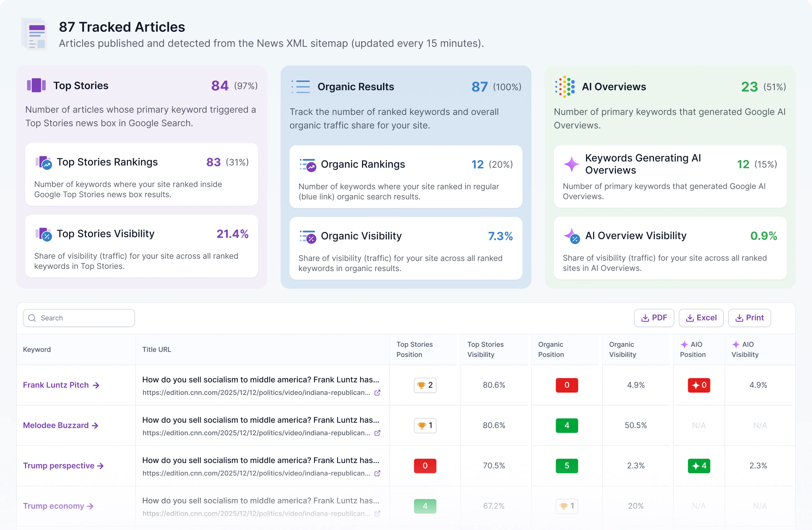
Task: Click the 0.9% AI Overview Visibility value
Action: tap(764, 236)
